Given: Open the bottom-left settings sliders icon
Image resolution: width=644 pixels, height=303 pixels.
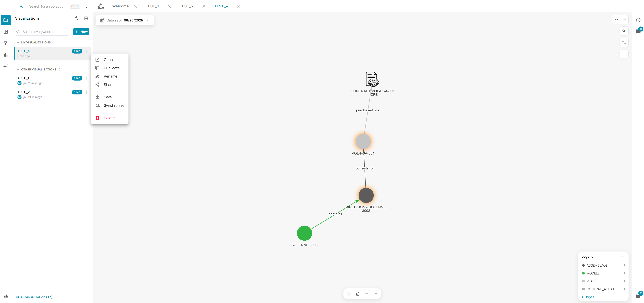Looking at the screenshot, I should click(6, 296).
